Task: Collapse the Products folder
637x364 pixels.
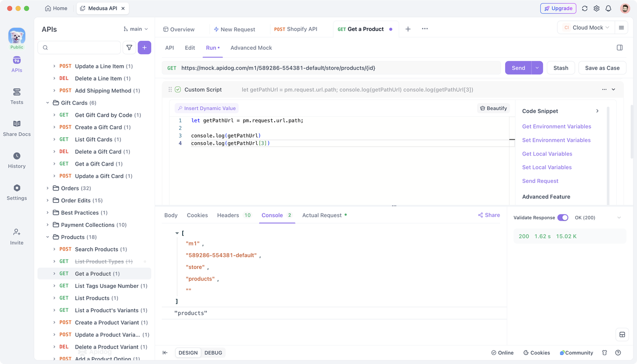Action: point(48,237)
